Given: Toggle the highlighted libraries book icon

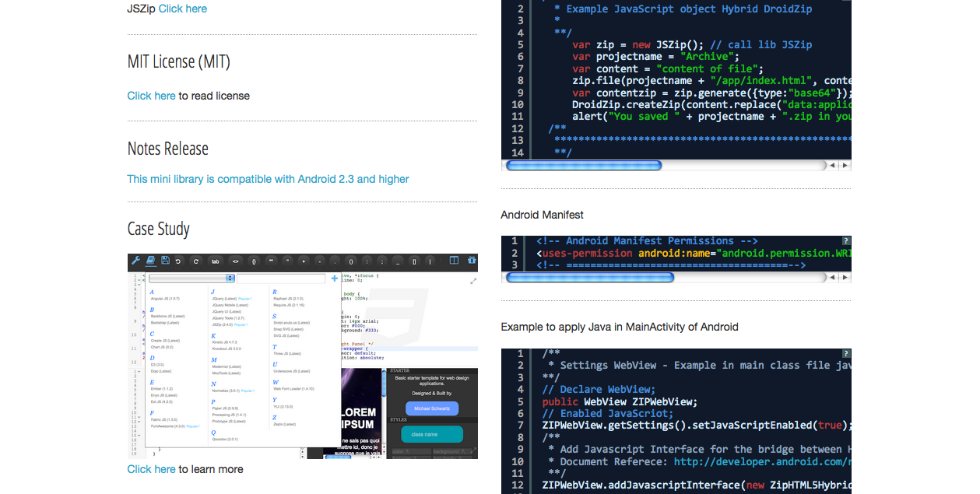Looking at the screenshot, I should click(x=151, y=261).
